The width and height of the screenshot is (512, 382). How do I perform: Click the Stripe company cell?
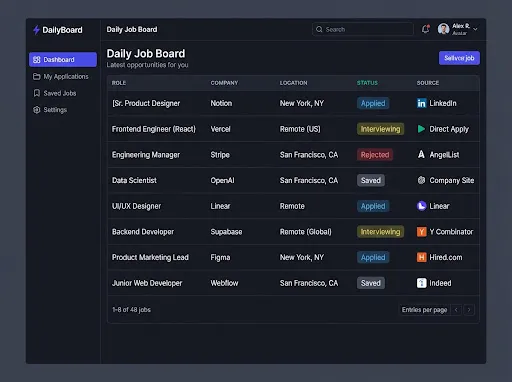220,155
